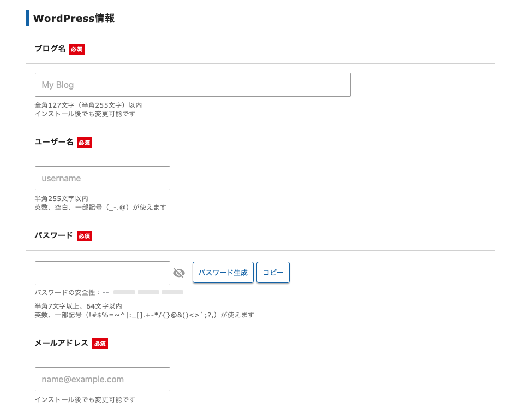Select the empty password input box
The height and width of the screenshot is (413, 532).
pyautogui.click(x=103, y=273)
